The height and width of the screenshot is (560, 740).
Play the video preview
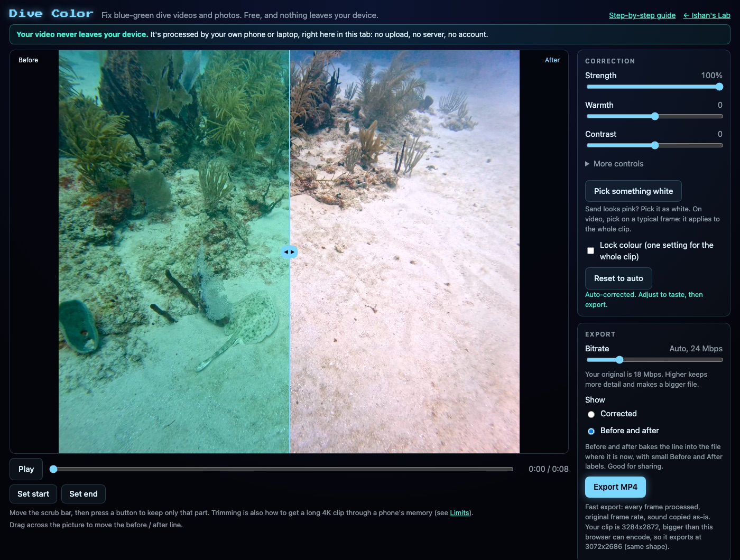[x=26, y=469]
